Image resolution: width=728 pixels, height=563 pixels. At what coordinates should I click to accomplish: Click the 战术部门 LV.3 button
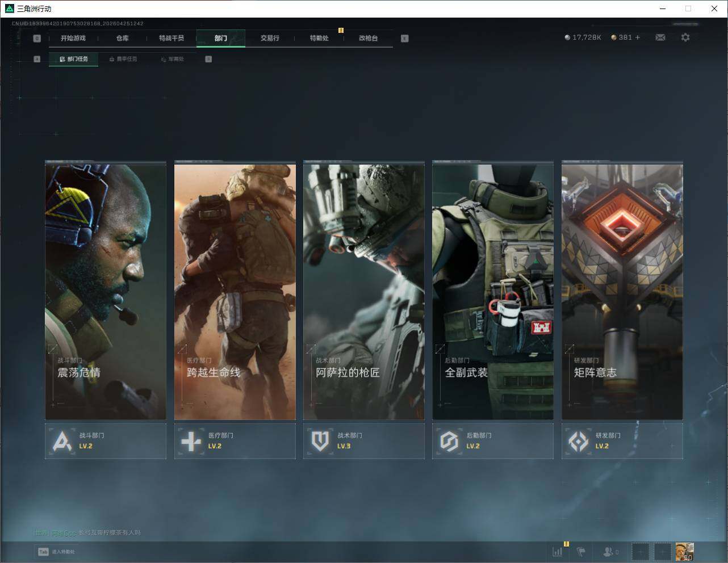coord(364,441)
